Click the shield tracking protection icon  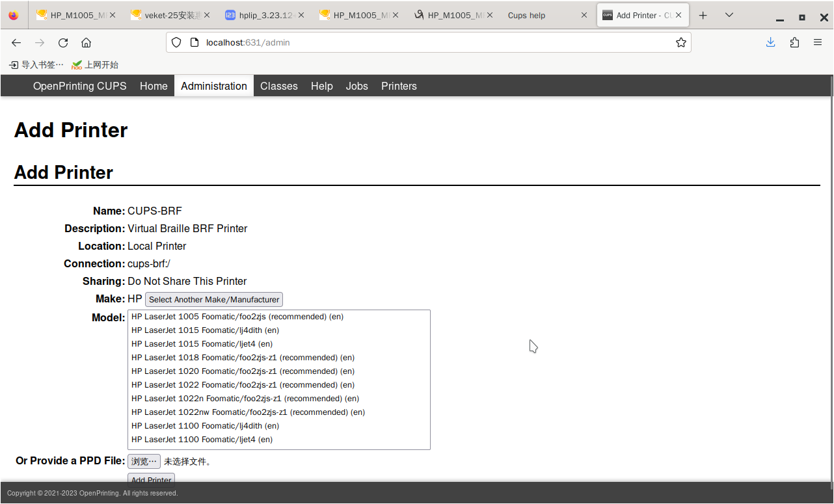176,43
